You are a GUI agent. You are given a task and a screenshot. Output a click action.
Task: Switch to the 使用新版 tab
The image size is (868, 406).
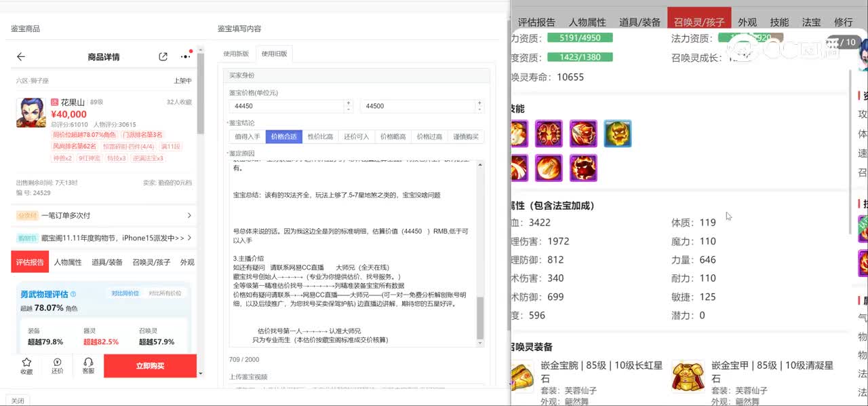coord(237,54)
